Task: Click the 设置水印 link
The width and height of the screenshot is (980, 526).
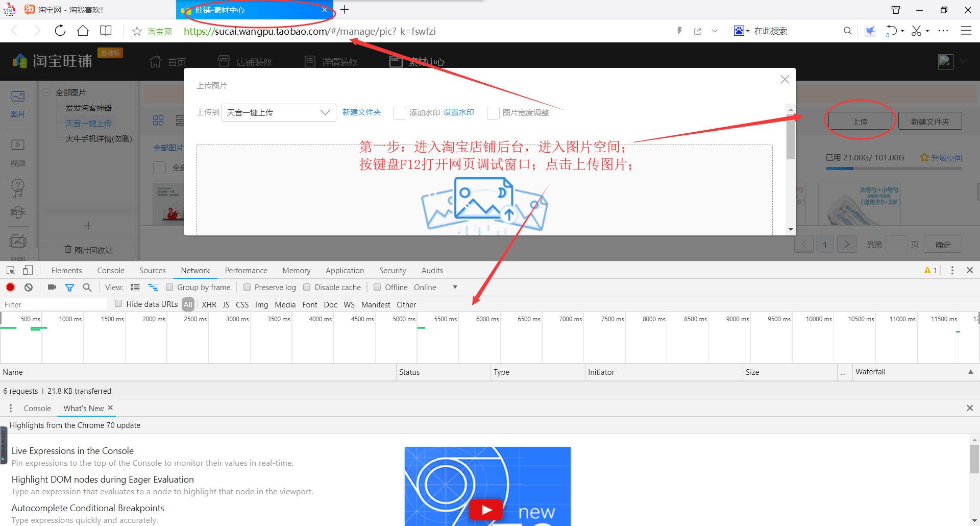Action: 458,112
